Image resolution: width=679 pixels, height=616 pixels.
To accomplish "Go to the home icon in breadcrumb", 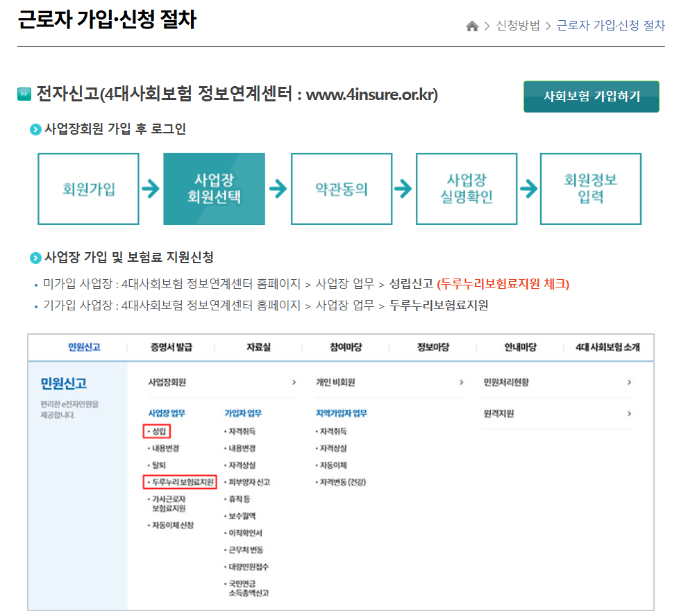I will click(472, 26).
